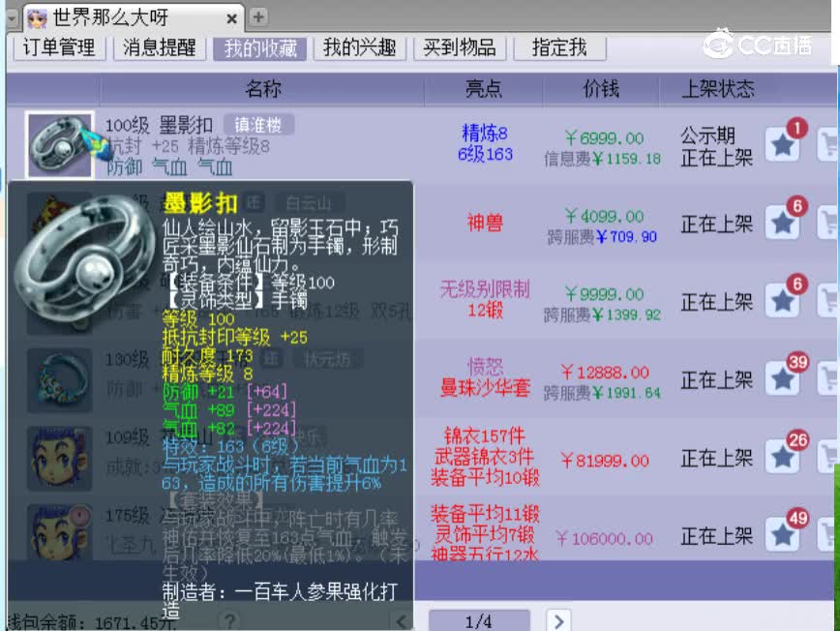Select the 世界那么大呀 browser tab
This screenshot has height=631, width=840.
(133, 18)
